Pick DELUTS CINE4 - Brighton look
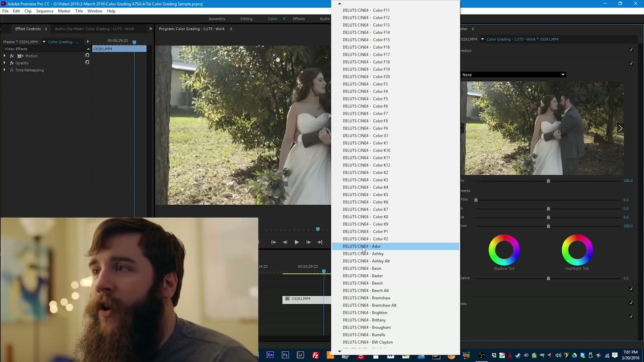This screenshot has width=644, height=362. (395, 313)
